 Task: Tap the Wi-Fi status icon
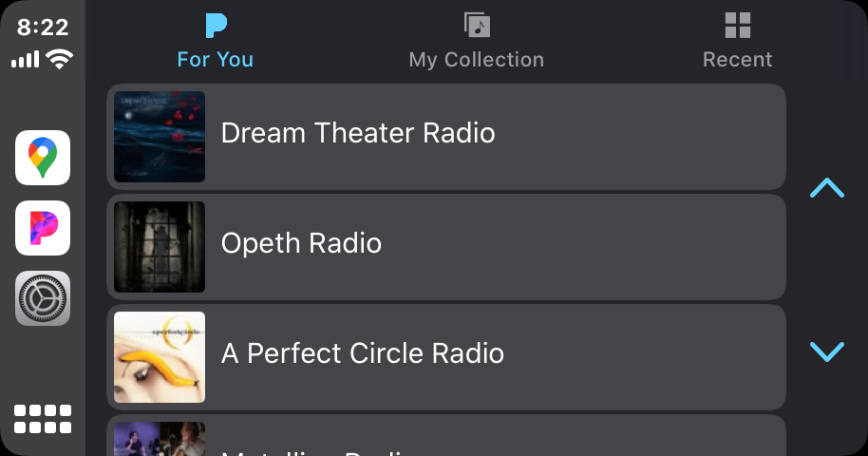click(x=60, y=59)
